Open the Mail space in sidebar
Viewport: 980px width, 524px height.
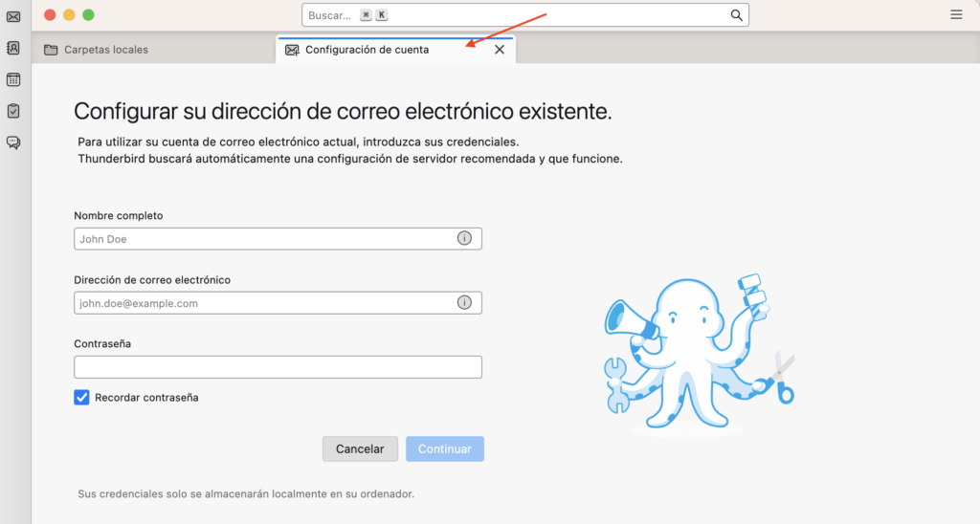click(13, 17)
